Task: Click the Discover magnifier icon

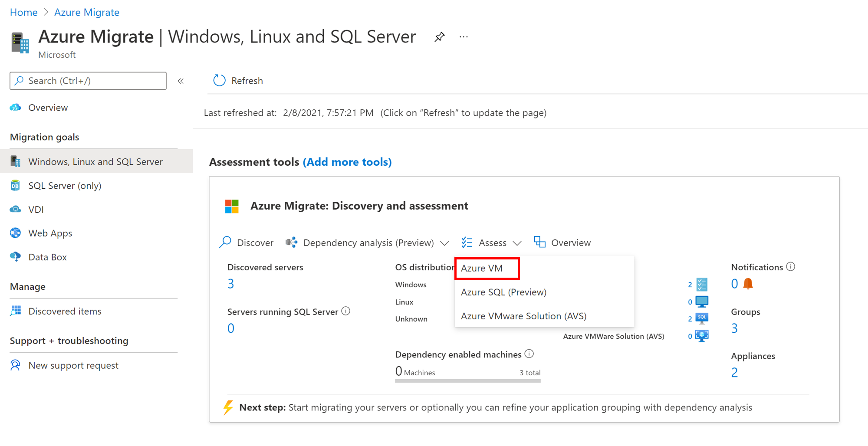Action: [225, 242]
